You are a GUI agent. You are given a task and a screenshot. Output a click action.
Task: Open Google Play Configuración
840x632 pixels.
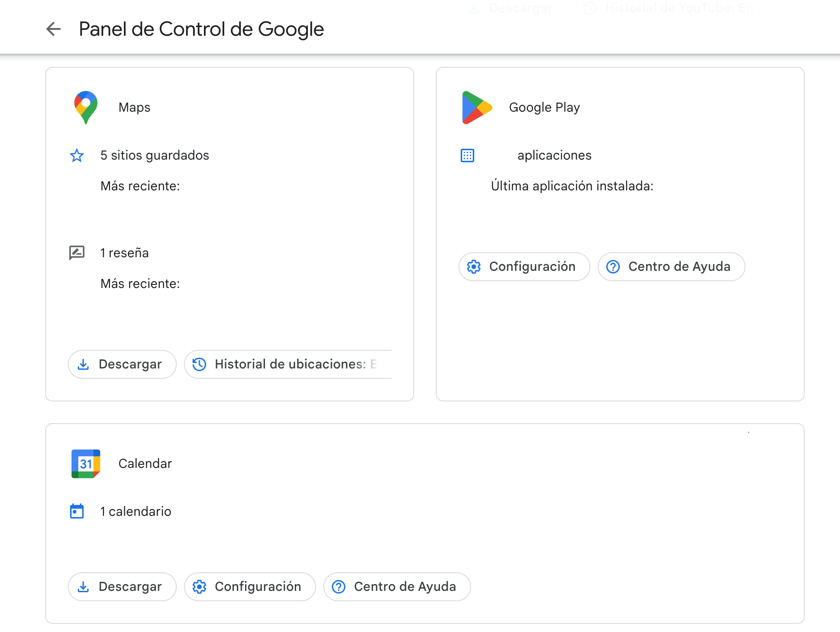coord(524,267)
